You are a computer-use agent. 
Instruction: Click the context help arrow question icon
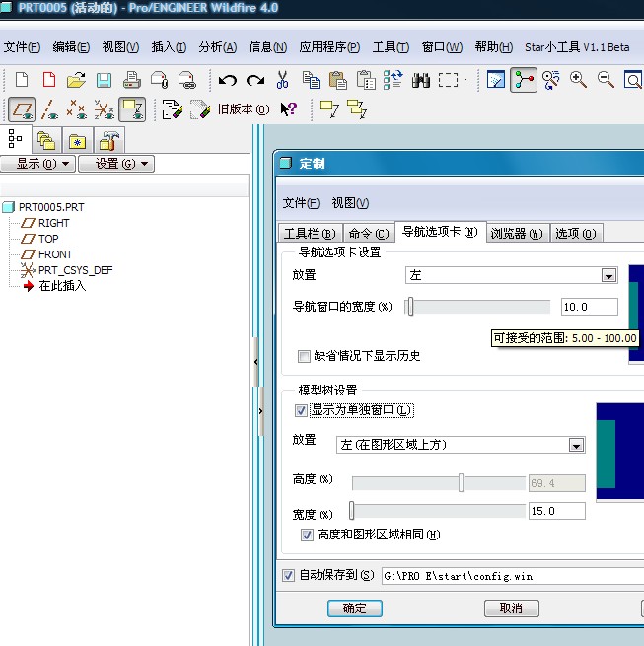(288, 109)
